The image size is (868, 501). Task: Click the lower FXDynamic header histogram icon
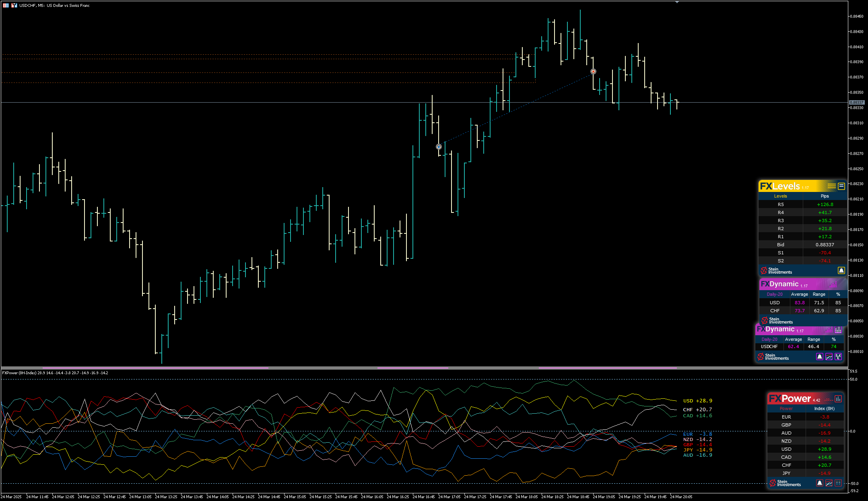(838, 330)
